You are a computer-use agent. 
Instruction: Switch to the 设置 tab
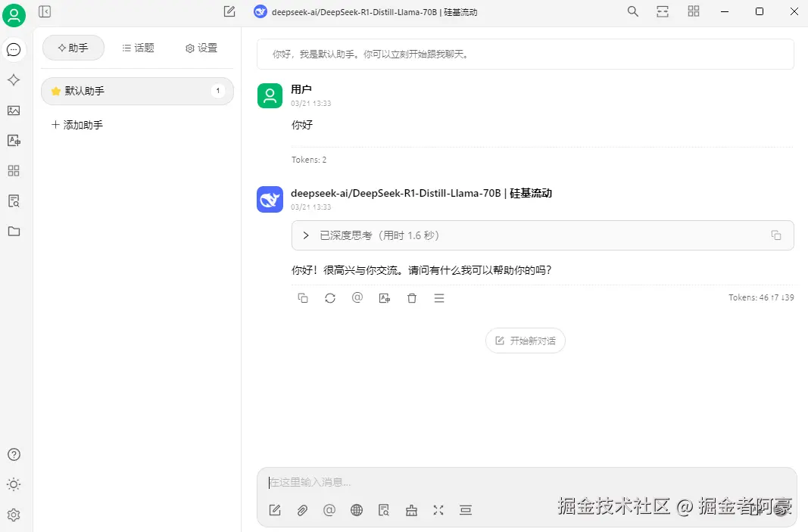point(201,48)
